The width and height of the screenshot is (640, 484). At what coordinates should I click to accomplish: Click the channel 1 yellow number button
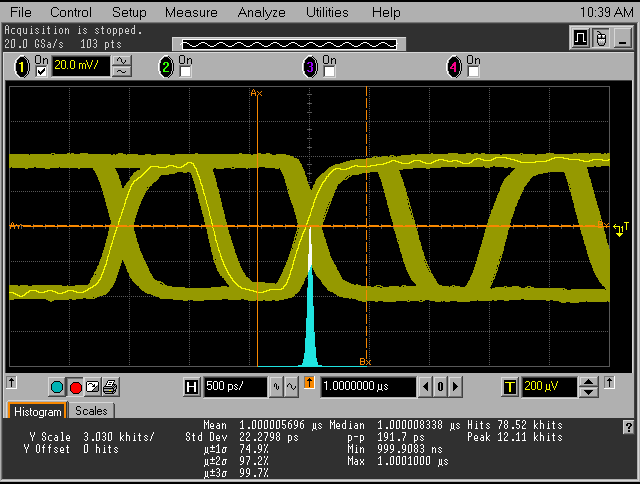coord(22,67)
